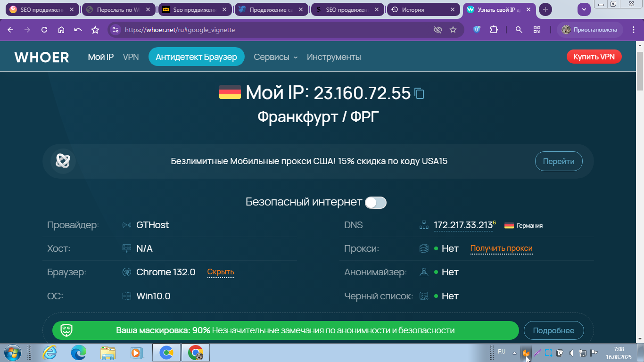Click the red Купить VPN button

pyautogui.click(x=594, y=57)
